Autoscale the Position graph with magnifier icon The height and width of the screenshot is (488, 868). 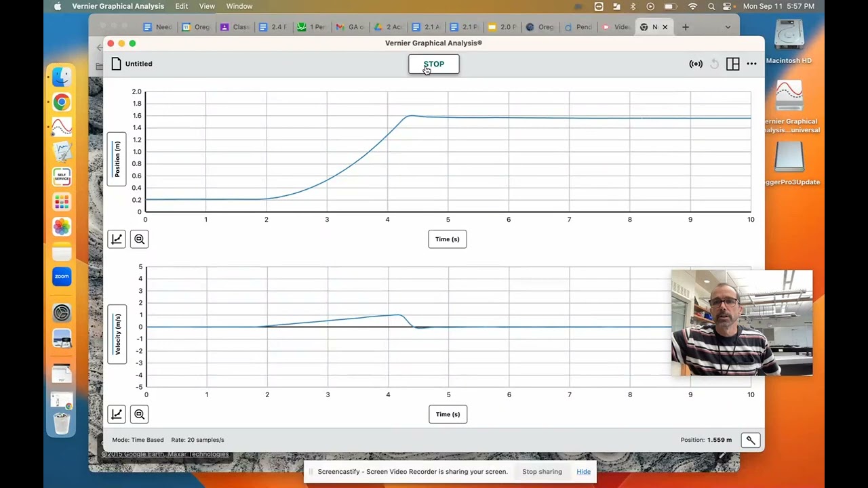(x=139, y=239)
